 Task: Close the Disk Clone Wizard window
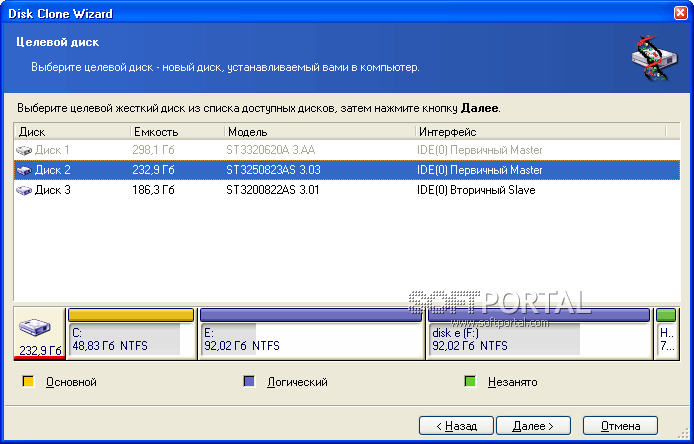tap(681, 13)
